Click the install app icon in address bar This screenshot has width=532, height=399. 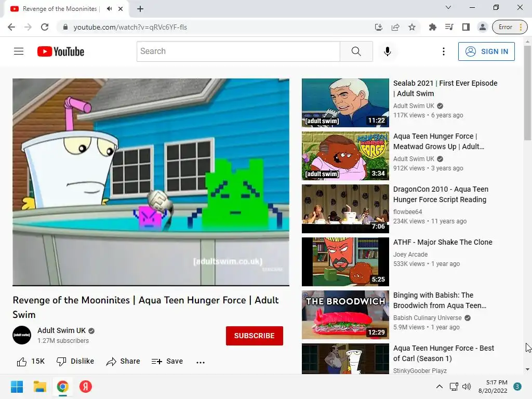[x=379, y=27]
